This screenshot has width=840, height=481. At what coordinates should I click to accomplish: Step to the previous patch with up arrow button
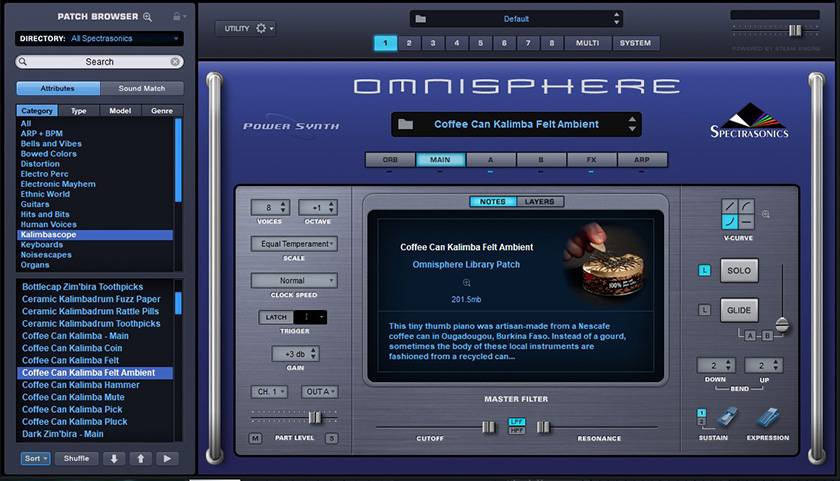point(140,459)
